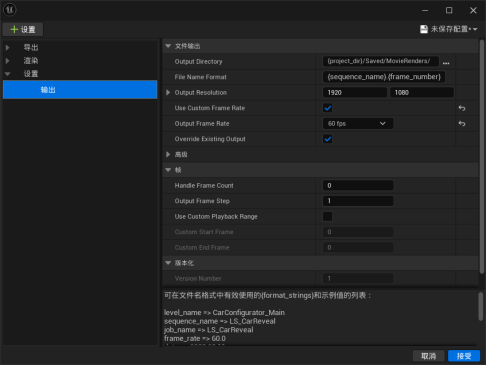This screenshot has height=365, width=486.
Task: Minimize the render settings window
Action: coord(425,10)
